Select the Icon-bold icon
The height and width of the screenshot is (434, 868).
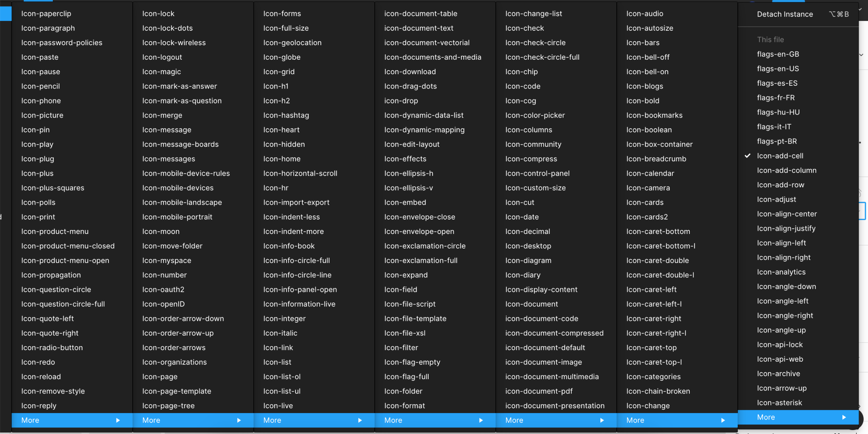click(x=643, y=101)
